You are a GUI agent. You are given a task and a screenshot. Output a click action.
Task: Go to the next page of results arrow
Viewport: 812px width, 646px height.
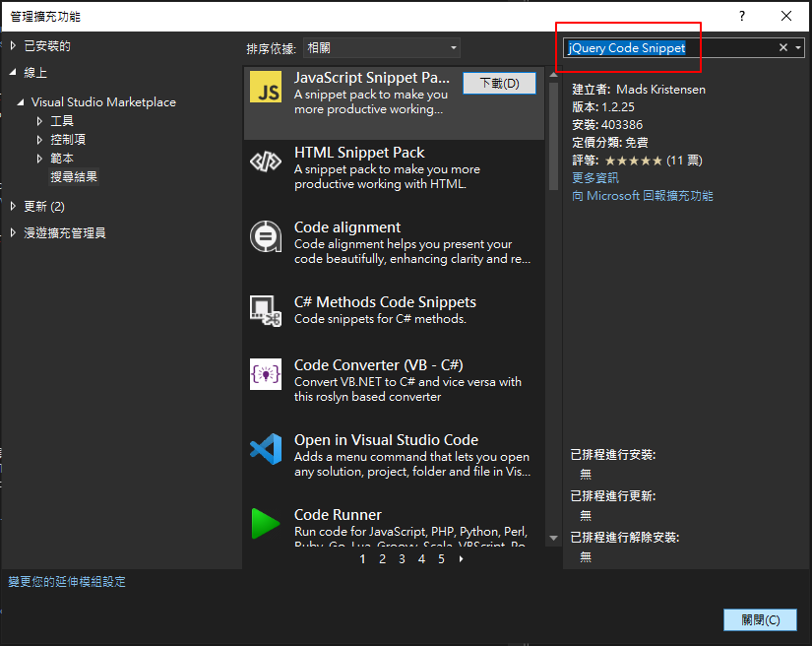[x=461, y=559]
